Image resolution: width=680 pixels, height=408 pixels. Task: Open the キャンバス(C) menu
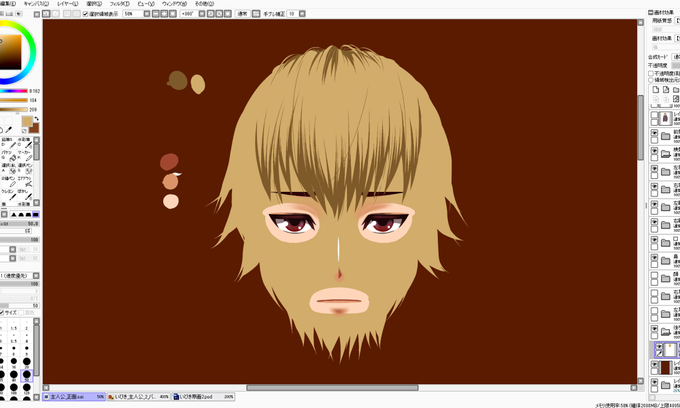coord(36,3)
